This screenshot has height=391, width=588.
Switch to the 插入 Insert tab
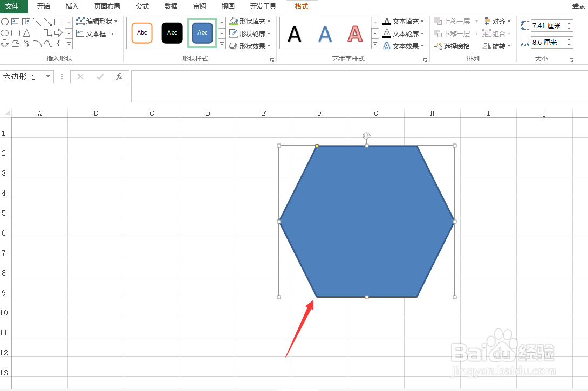[72, 6]
